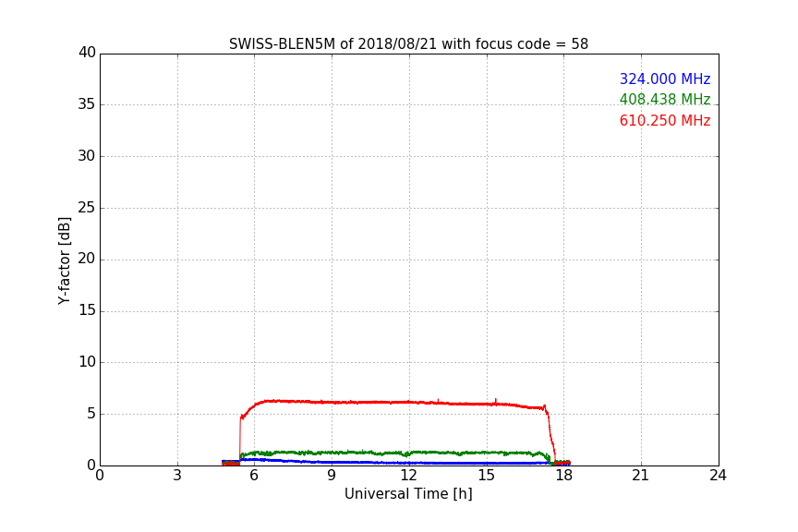Click x-axis tick value 9

[332, 476]
